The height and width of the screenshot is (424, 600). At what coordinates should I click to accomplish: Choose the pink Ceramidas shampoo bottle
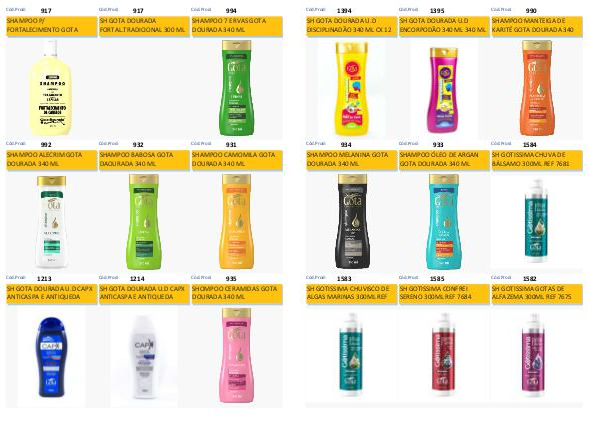pyautogui.click(x=237, y=356)
